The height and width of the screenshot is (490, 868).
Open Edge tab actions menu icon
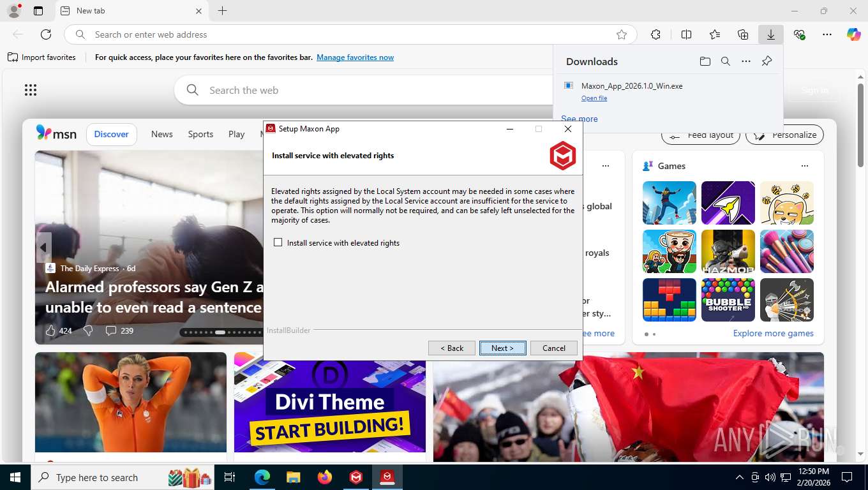coord(38,11)
